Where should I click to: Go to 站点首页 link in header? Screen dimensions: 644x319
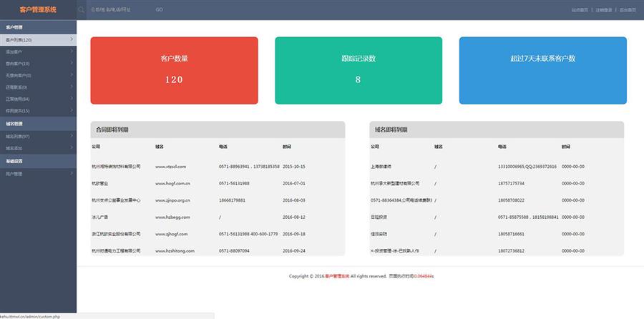click(x=580, y=10)
